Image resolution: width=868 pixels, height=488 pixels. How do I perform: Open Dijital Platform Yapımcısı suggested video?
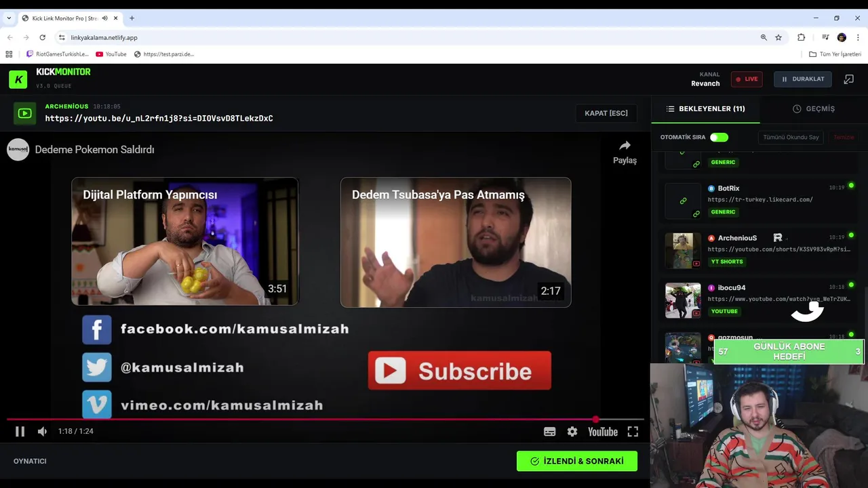coord(185,241)
